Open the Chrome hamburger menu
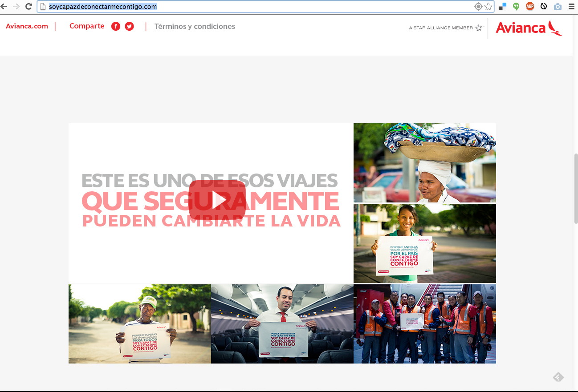This screenshot has width=578, height=392. coord(571,7)
